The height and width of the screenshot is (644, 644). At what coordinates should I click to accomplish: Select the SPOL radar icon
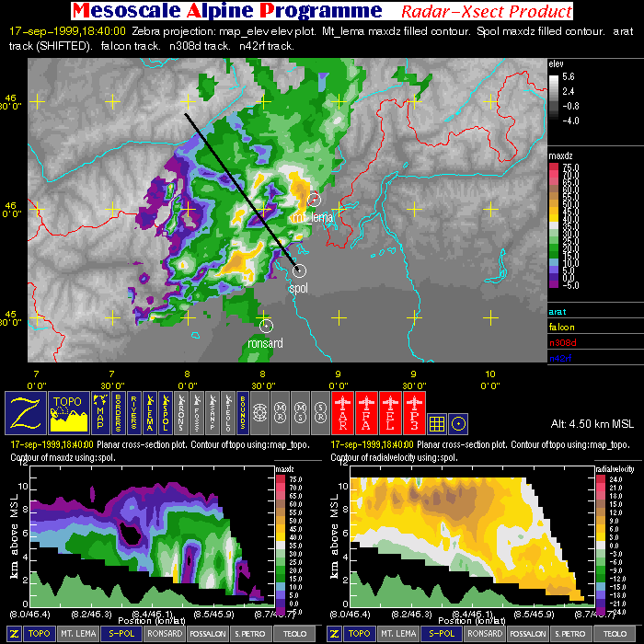coord(166,413)
